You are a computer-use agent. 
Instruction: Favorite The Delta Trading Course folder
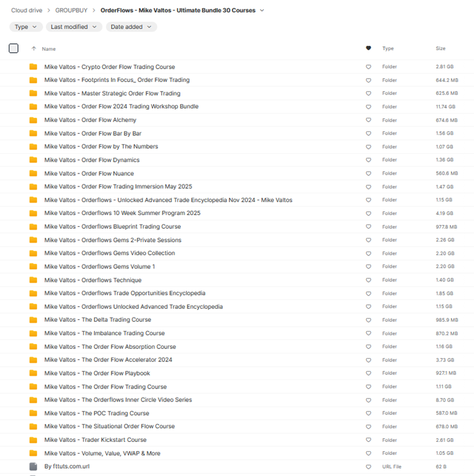pos(369,320)
